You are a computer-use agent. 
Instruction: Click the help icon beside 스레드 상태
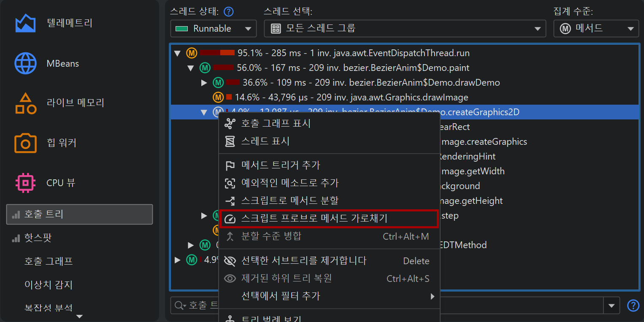tap(229, 11)
